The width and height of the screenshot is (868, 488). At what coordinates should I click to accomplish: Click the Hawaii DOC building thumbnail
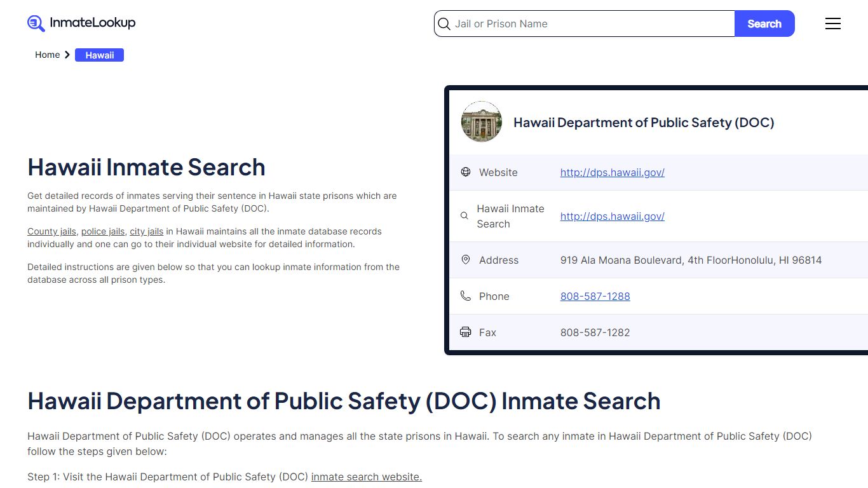point(482,121)
